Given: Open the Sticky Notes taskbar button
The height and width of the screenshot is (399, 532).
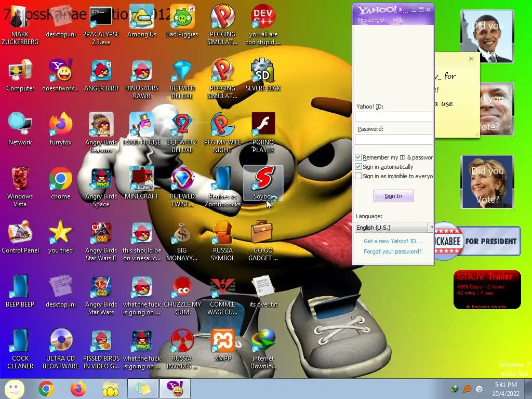Looking at the screenshot, I should (x=143, y=389).
